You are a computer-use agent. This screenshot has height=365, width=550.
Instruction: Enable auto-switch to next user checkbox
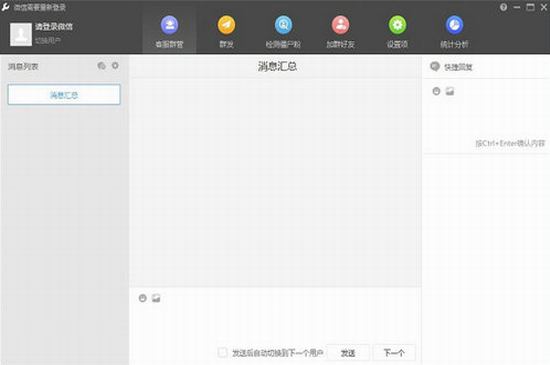pos(222,352)
